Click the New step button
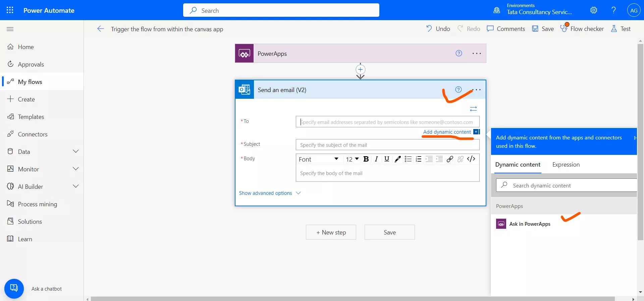The height and width of the screenshot is (301, 644). pyautogui.click(x=331, y=232)
